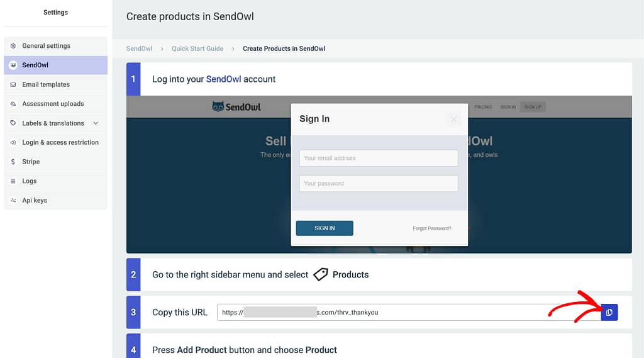644x358 pixels.
Task: Click the copy URL clipboard icon
Action: point(609,312)
